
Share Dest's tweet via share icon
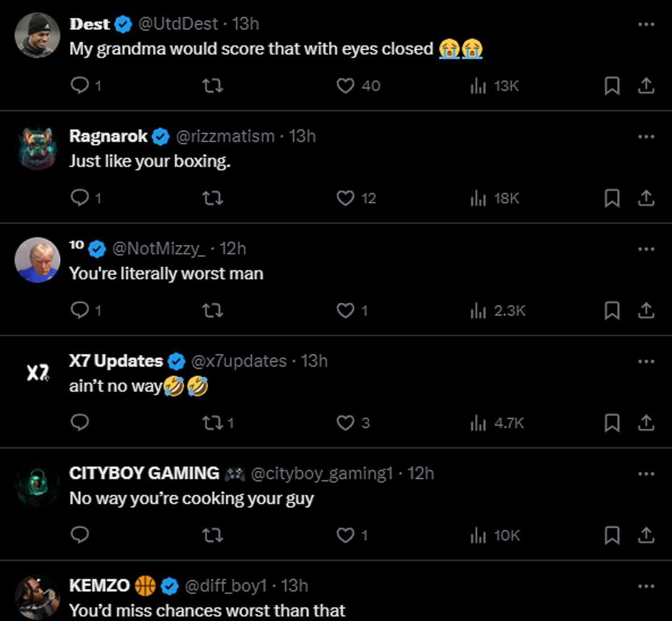point(646,86)
